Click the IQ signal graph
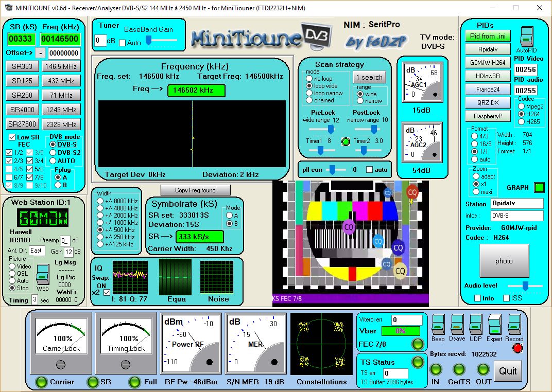Image resolution: width=552 pixels, height=392 pixels. [130, 277]
